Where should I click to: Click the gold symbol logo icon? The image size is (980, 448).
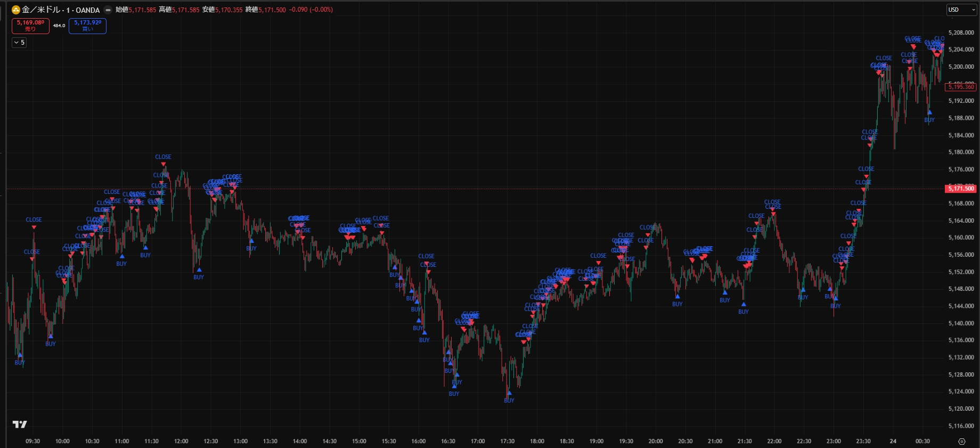click(16, 10)
